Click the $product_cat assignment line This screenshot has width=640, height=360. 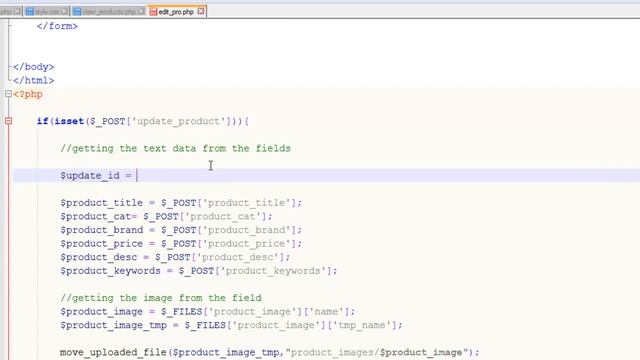click(x=167, y=216)
